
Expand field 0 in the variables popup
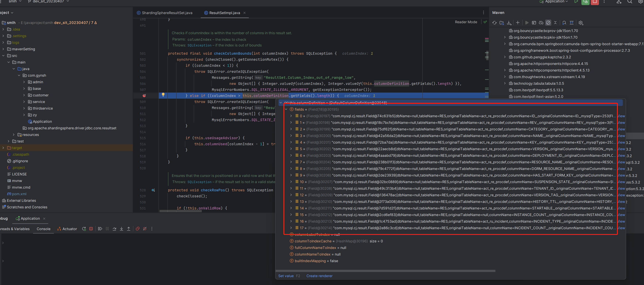tap(291, 116)
